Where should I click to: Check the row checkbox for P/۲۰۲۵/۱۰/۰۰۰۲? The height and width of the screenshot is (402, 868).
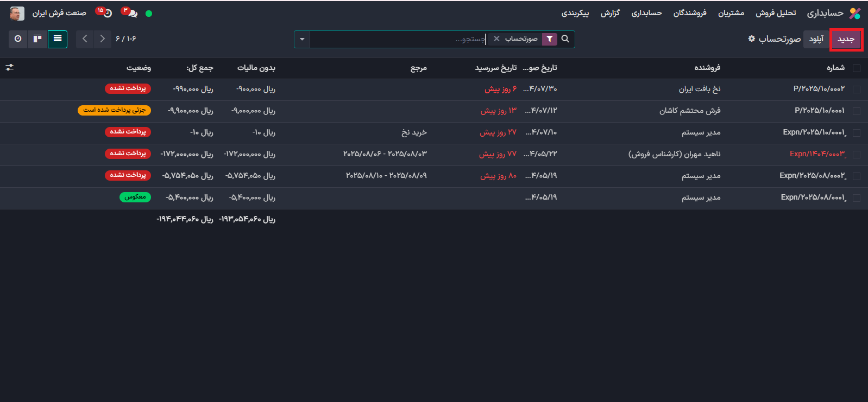click(x=857, y=90)
